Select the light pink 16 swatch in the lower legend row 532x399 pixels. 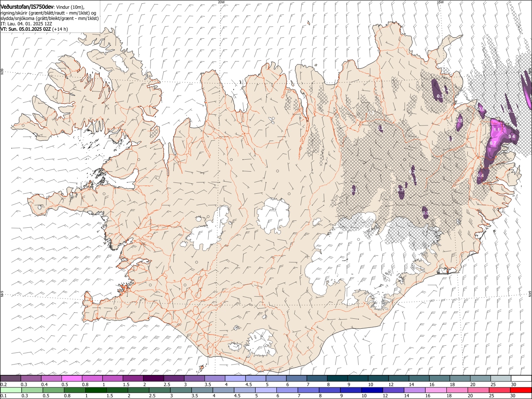pos(436,390)
